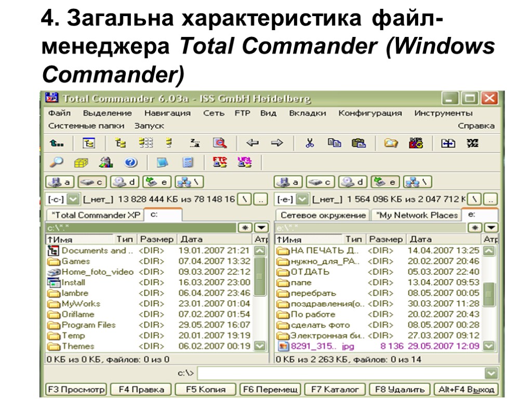This screenshot has height=399, width=532.
Task: Click the search magnifier toolbar icon
Action: (x=220, y=143)
